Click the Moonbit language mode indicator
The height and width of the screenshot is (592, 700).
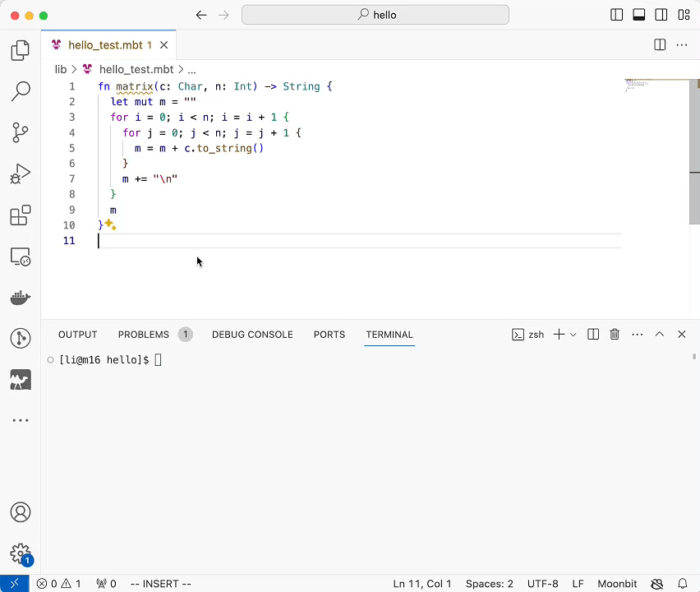617,584
